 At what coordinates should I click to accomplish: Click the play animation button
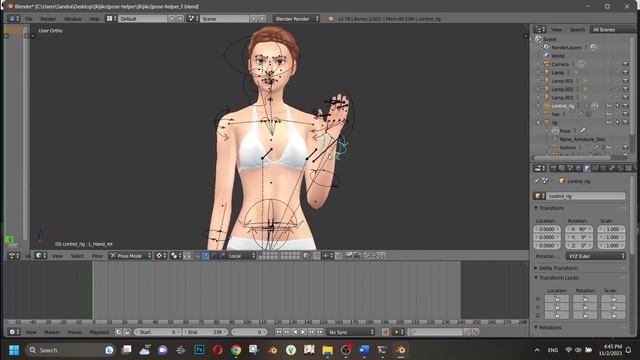click(303, 332)
